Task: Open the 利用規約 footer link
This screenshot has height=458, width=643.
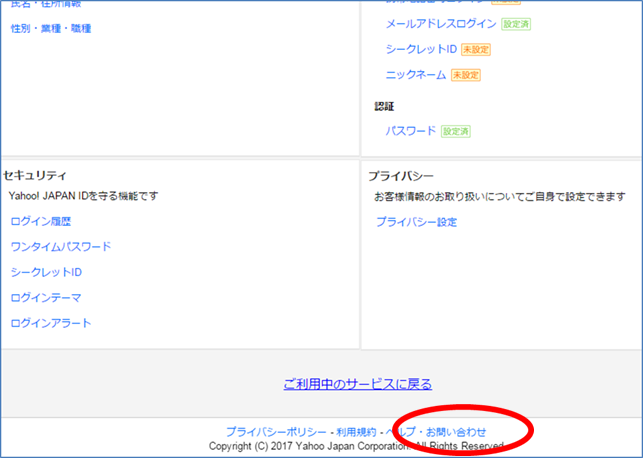Action: click(x=356, y=432)
